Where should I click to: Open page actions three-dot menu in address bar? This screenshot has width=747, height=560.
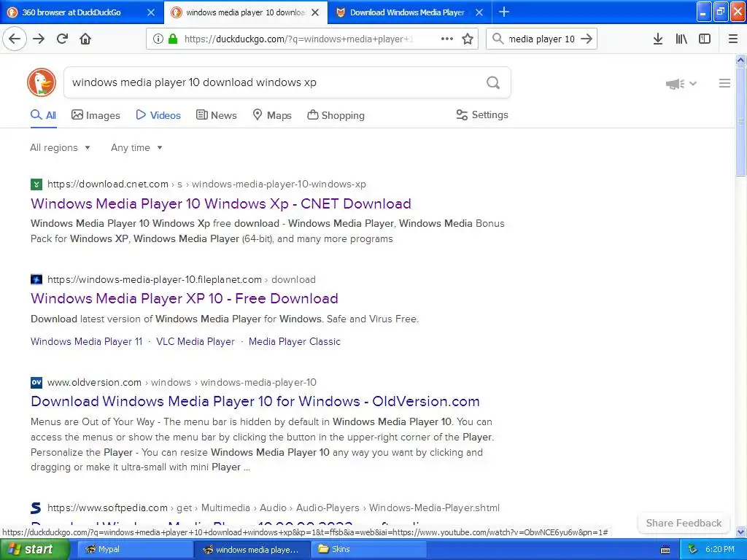pyautogui.click(x=447, y=39)
